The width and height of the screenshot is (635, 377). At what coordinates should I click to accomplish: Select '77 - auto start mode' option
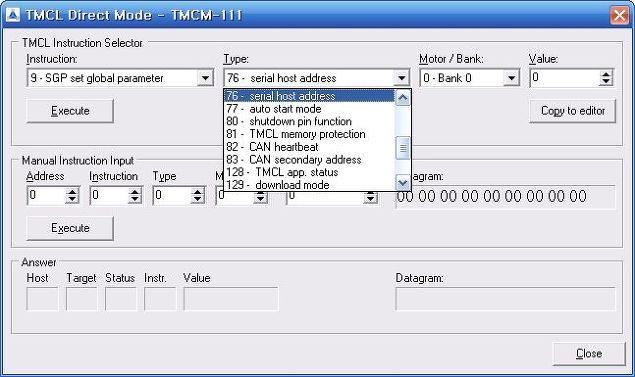tap(309, 109)
